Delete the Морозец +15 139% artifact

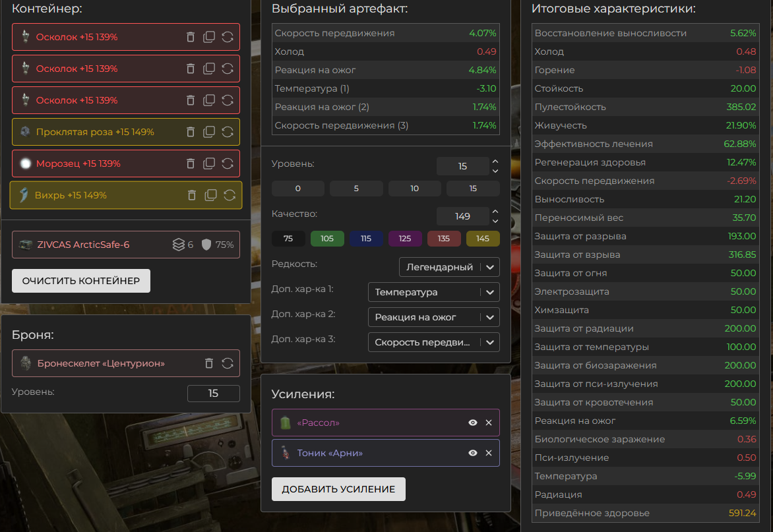point(191,163)
